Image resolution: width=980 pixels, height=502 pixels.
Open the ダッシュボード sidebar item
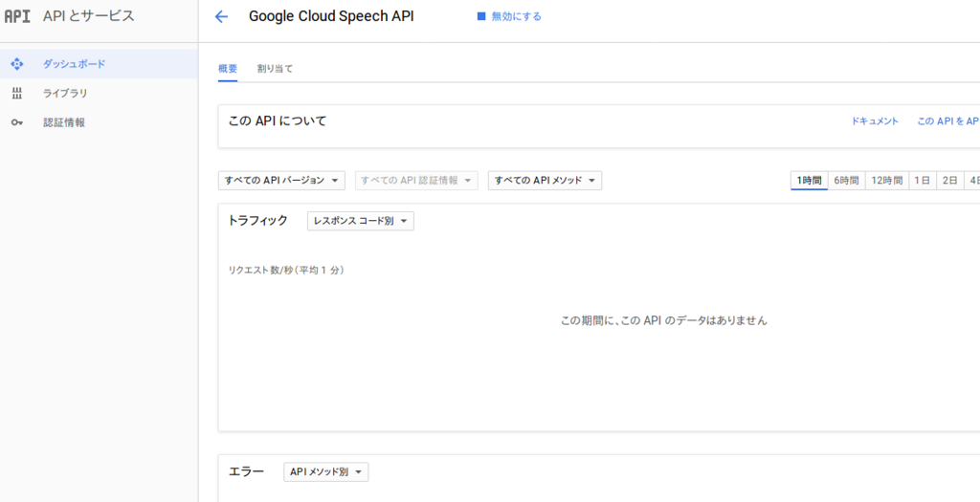[x=99, y=64]
